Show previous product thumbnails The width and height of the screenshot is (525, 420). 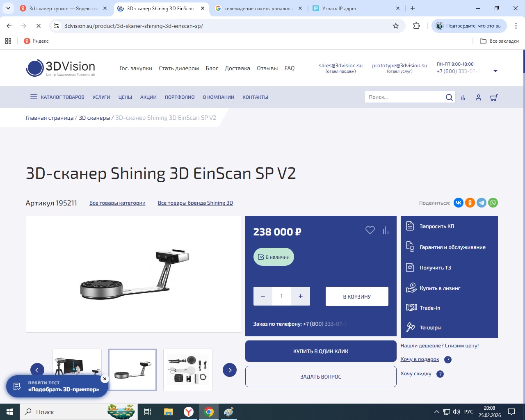coord(37,370)
